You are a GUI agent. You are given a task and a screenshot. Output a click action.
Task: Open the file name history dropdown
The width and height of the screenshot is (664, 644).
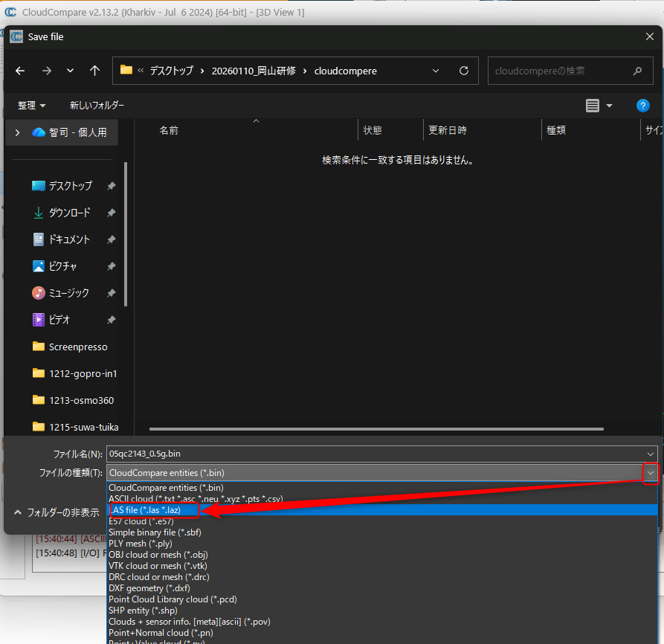click(651, 453)
